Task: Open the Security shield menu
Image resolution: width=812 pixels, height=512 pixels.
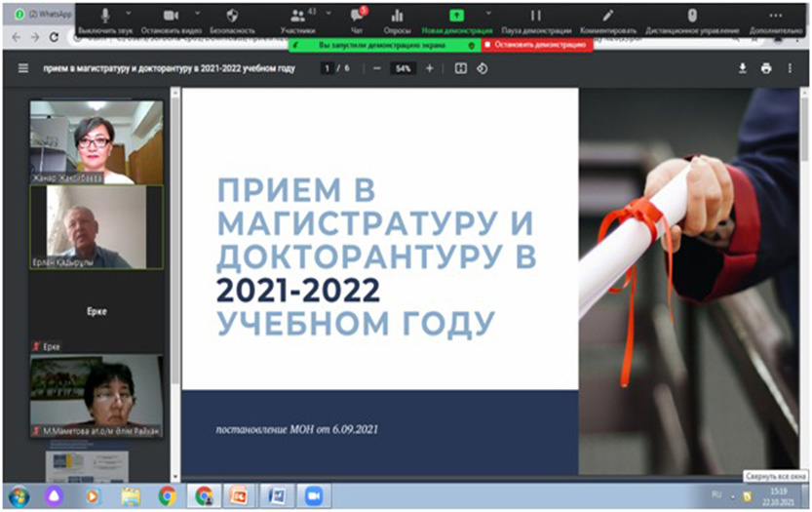Action: click(x=231, y=16)
